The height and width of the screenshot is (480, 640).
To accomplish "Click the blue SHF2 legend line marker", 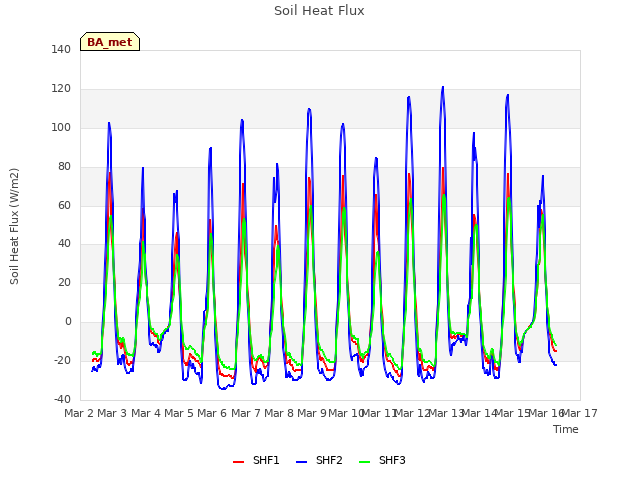I will [301, 462].
